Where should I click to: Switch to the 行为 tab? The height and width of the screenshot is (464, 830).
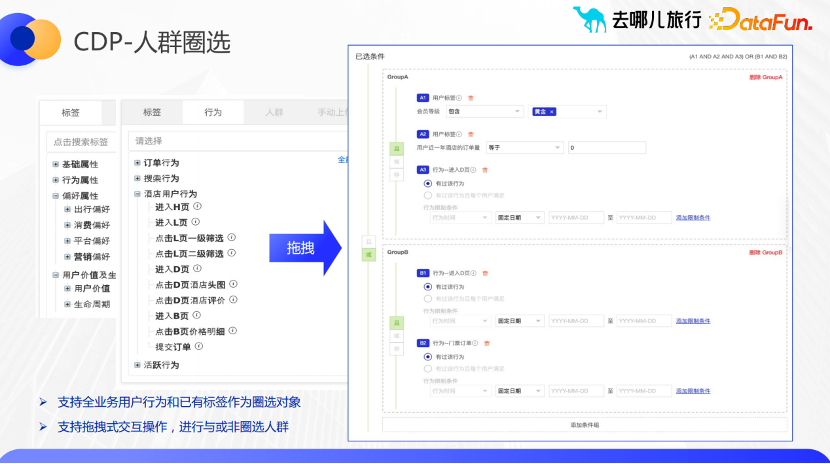coord(213,112)
